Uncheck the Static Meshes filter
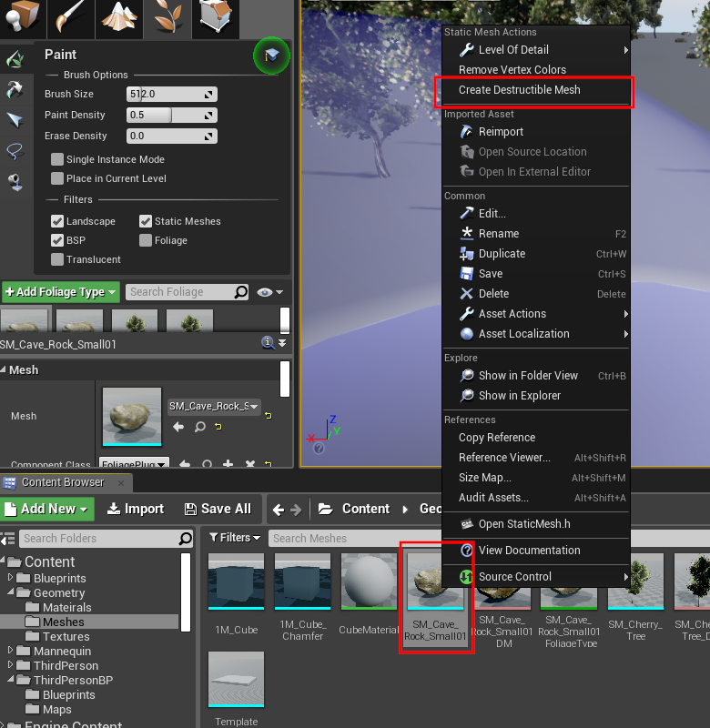 (146, 221)
